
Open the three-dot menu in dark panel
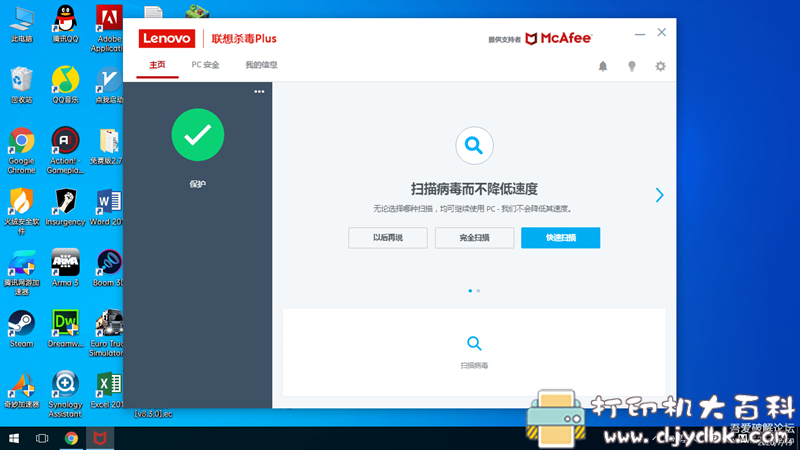pyautogui.click(x=259, y=92)
